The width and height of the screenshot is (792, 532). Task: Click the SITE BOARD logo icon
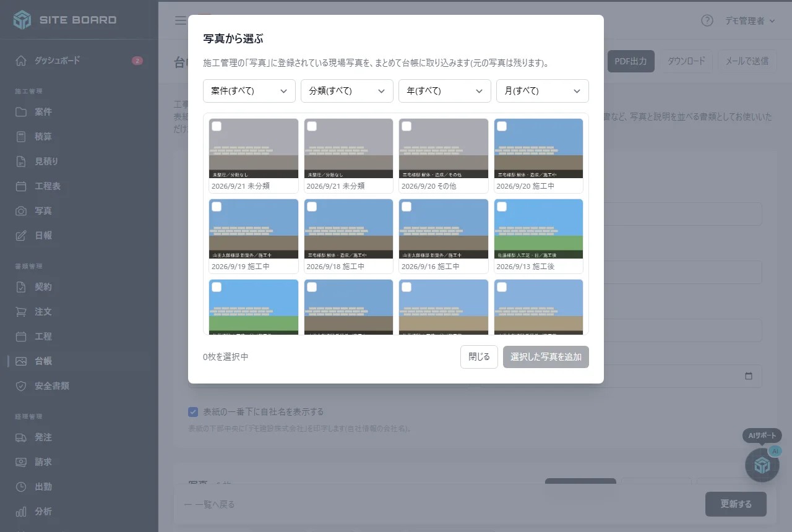[22, 20]
